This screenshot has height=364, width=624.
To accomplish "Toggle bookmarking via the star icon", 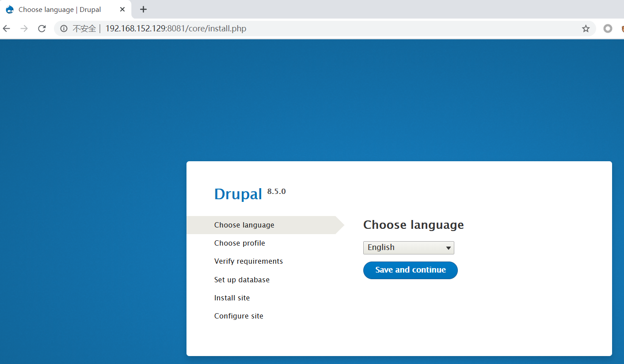I will (x=586, y=28).
